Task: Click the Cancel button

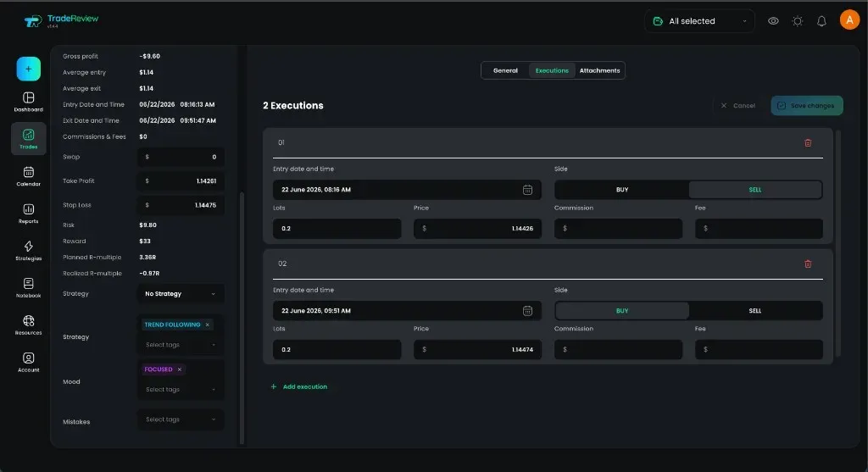Action: [738, 106]
